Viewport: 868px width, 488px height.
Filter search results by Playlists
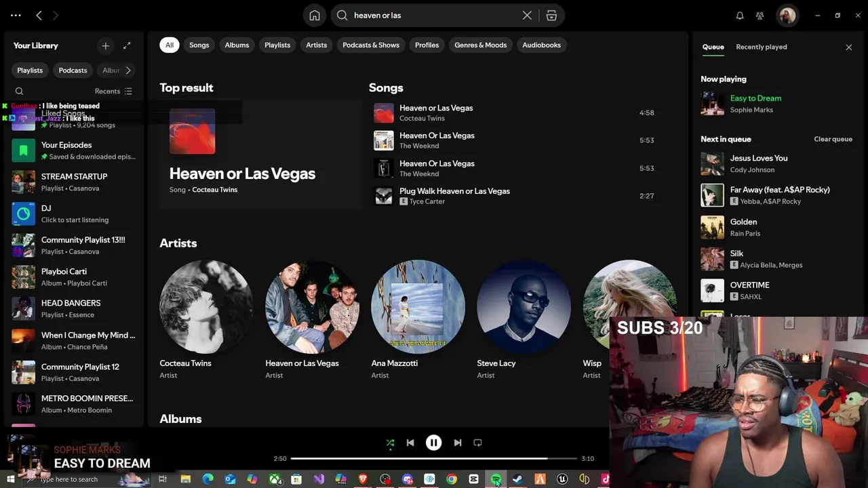click(277, 45)
